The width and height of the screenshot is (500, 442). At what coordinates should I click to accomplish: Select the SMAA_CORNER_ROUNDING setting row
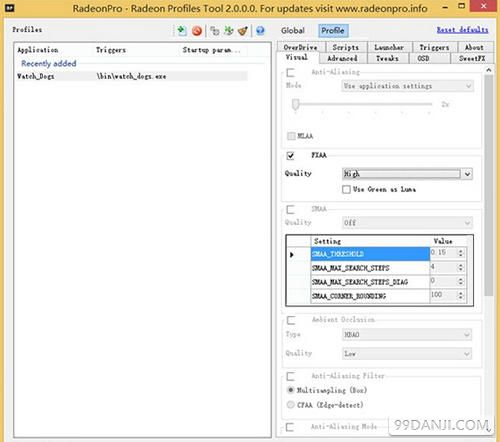coord(370,296)
